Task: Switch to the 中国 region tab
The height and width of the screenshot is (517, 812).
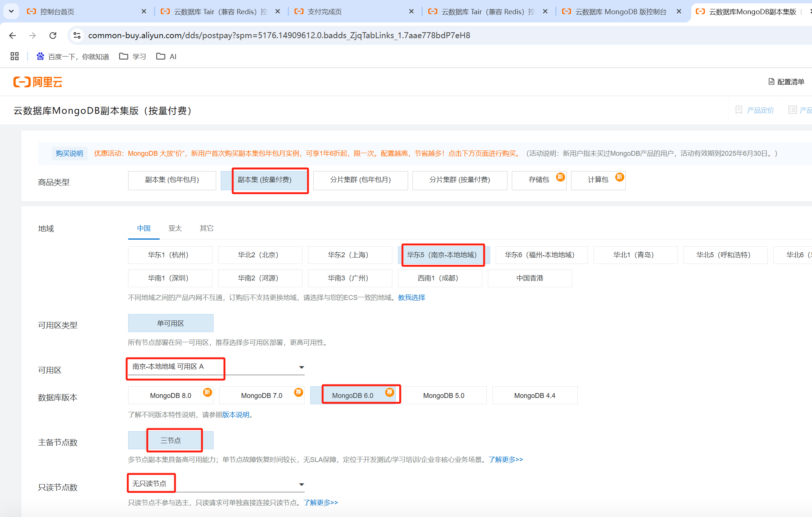Action: pos(144,228)
